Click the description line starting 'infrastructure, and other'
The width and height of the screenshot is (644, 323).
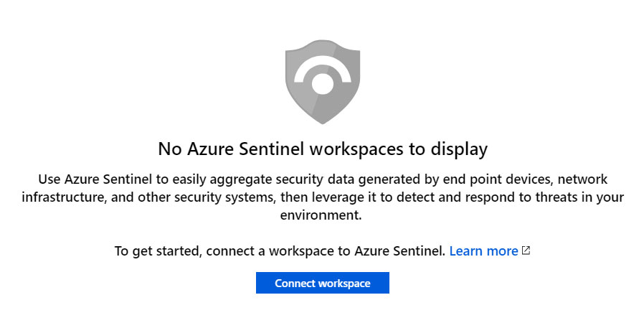[323, 197]
